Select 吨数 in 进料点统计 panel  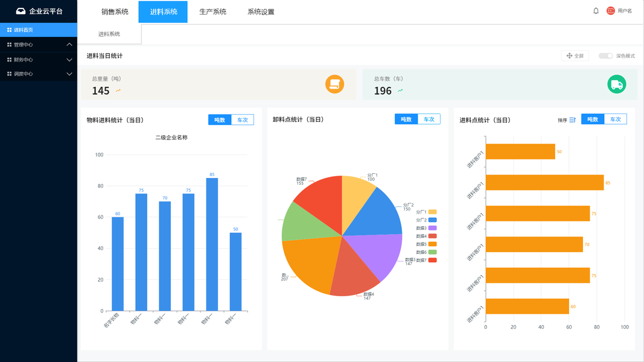click(x=593, y=119)
